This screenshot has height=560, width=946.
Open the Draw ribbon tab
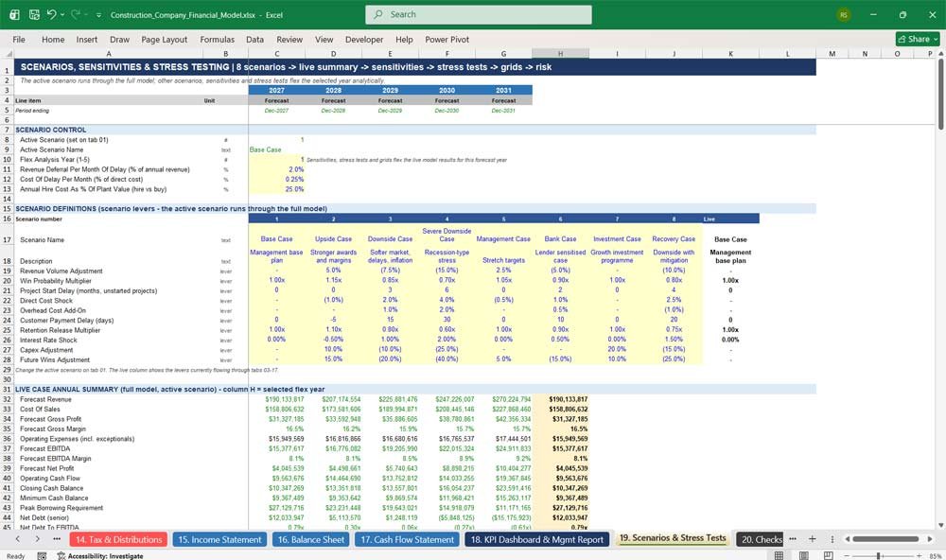tap(119, 39)
